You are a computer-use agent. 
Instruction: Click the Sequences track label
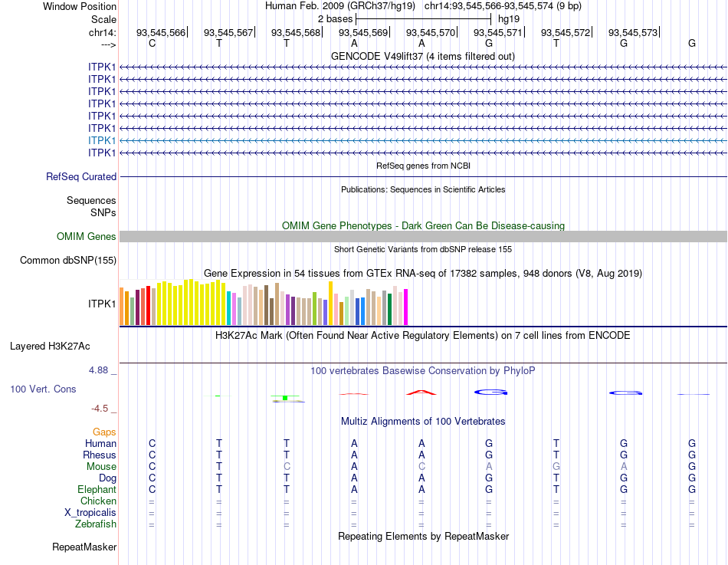pos(91,200)
